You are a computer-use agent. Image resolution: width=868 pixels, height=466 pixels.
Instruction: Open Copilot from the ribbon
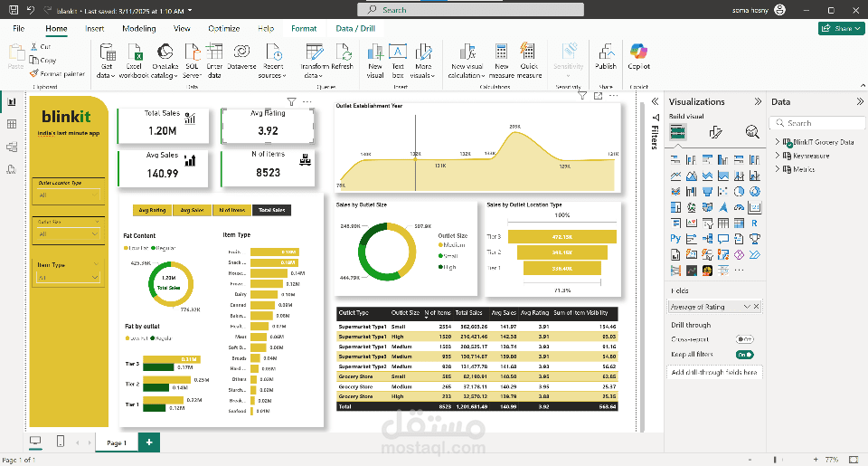638,56
